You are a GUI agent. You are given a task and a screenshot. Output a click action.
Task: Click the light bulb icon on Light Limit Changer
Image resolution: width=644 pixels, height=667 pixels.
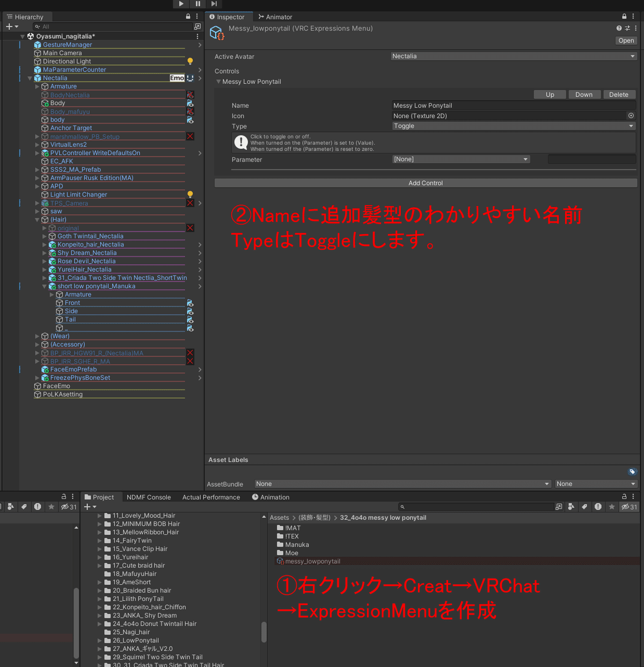pyautogui.click(x=190, y=194)
